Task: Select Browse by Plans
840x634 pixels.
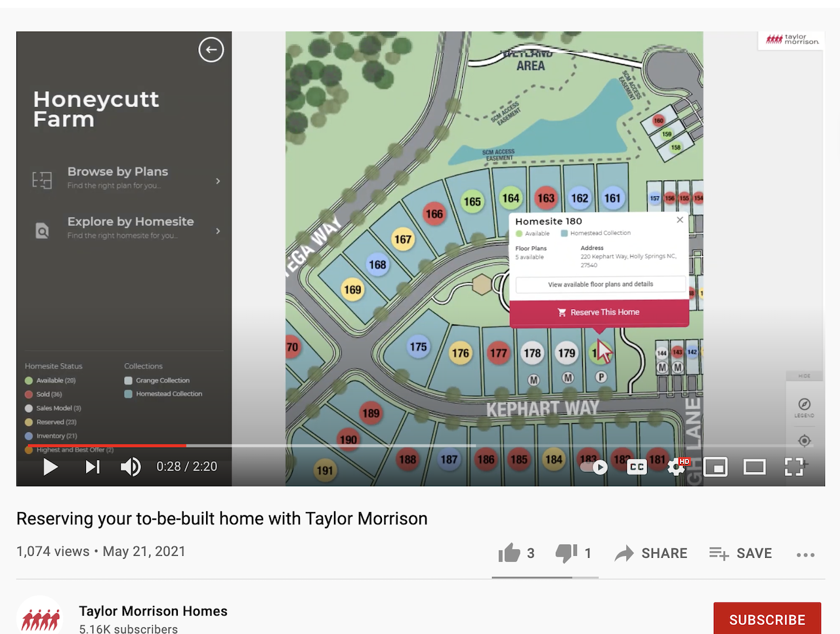Action: click(118, 171)
